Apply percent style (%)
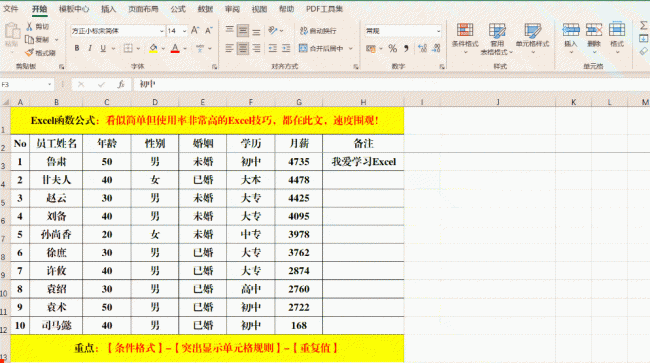 pyautogui.click(x=393, y=48)
